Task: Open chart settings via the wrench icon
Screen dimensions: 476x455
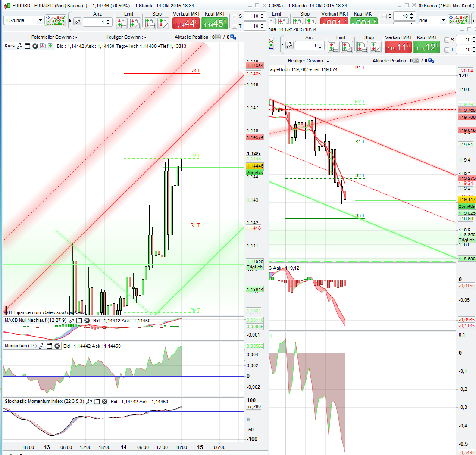Action: click(x=78, y=20)
